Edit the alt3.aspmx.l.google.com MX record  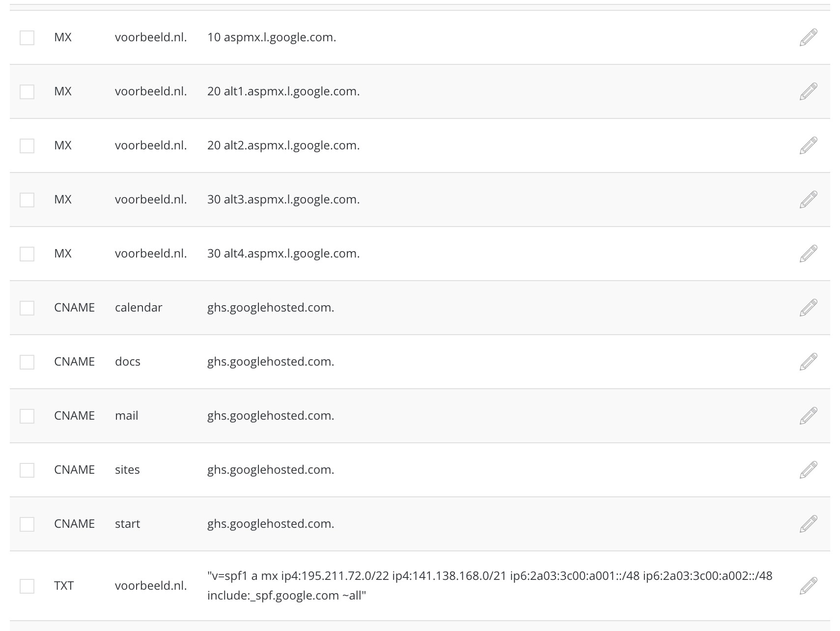pos(808,199)
